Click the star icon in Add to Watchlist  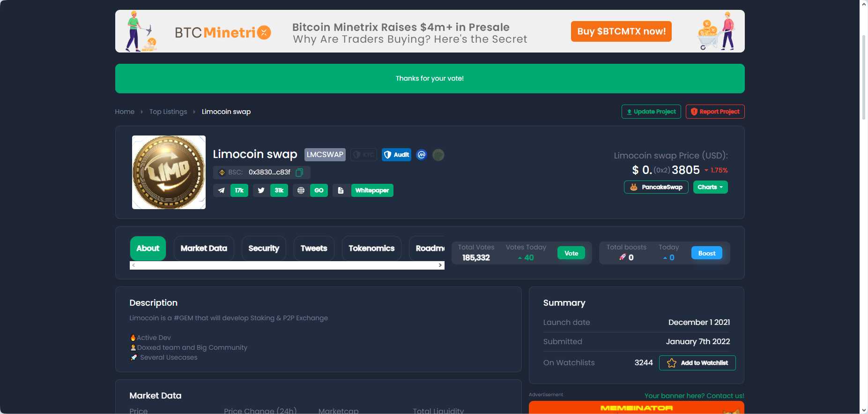tap(671, 363)
